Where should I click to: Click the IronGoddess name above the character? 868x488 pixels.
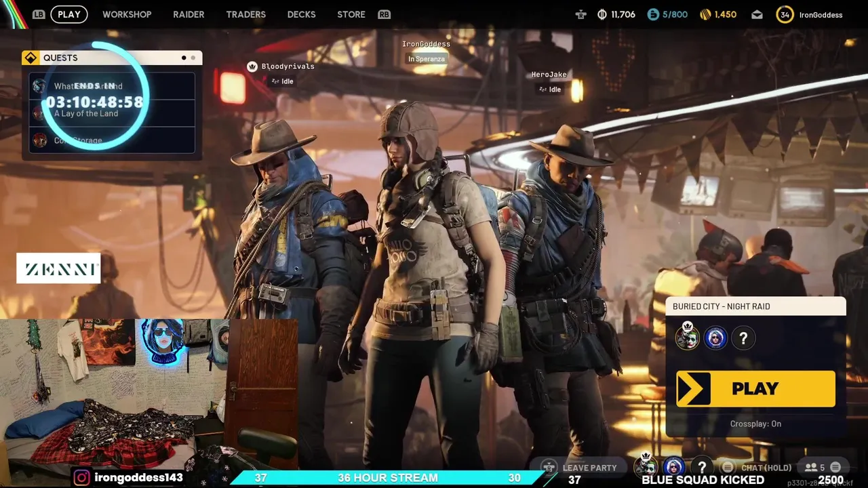[426, 44]
